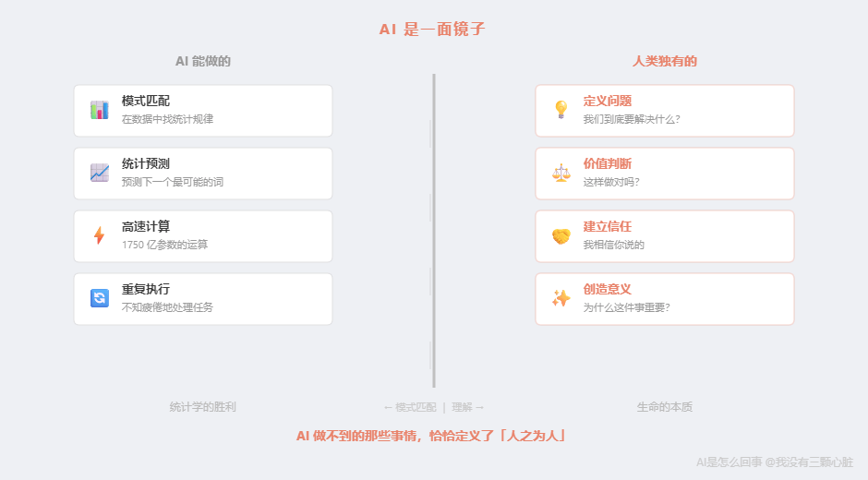Click the 高速计算 card title

click(x=146, y=226)
